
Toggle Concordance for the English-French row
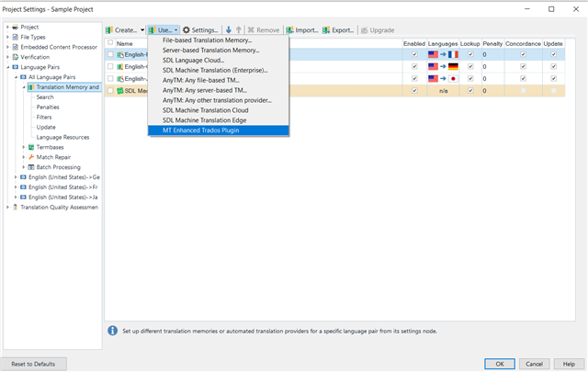[523, 54]
